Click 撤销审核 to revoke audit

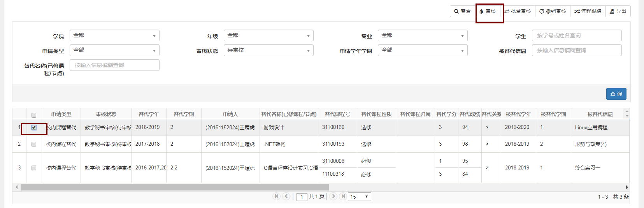point(553,11)
